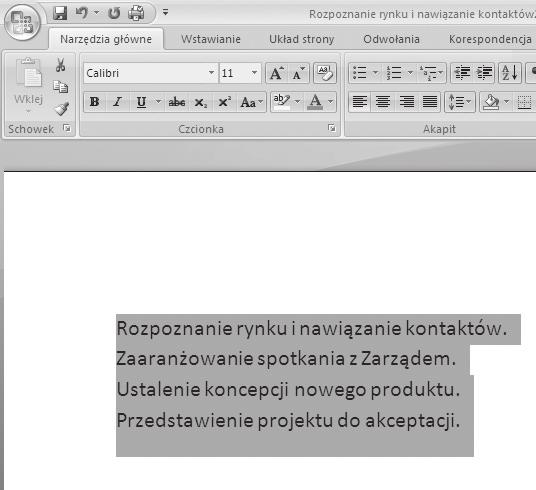Switch to the Odwołania tab
536x490 pixels.
click(x=391, y=39)
